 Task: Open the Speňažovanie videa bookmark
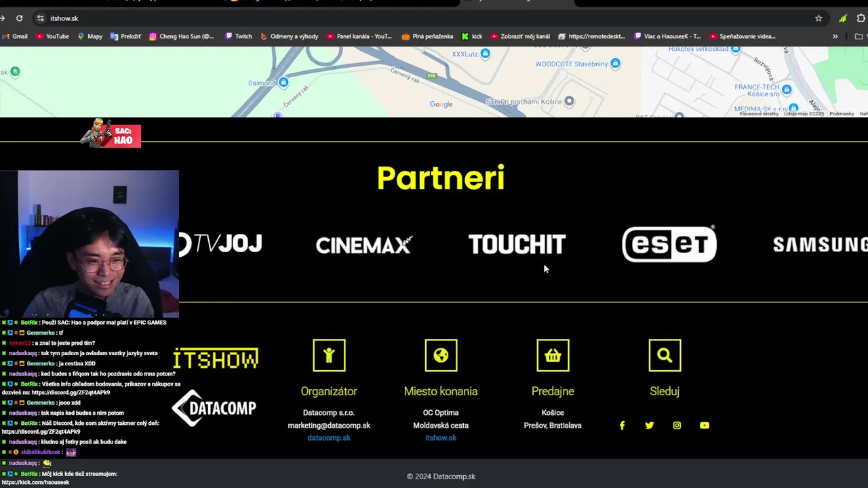(743, 37)
